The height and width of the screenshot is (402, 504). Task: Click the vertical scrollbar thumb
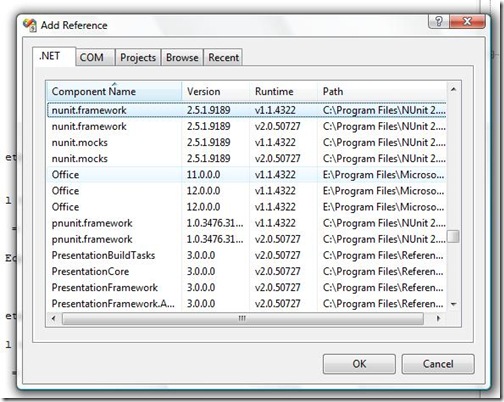[453, 236]
